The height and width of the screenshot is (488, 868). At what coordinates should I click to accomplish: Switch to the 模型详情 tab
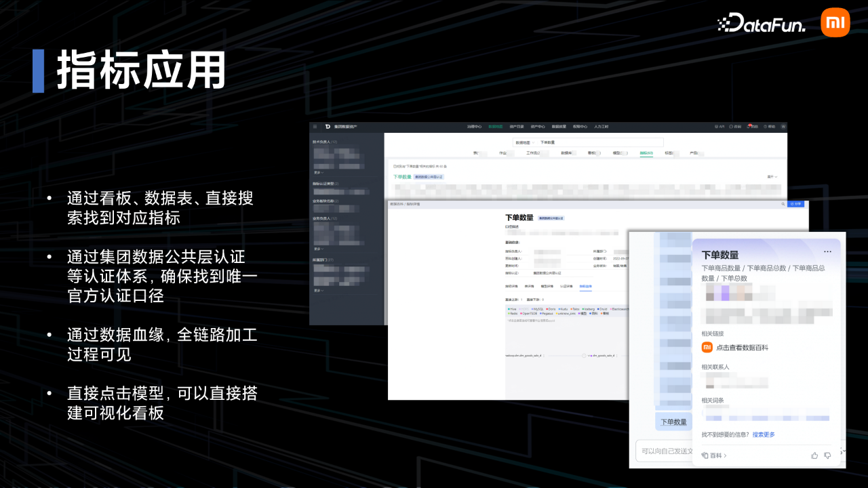coord(547,287)
